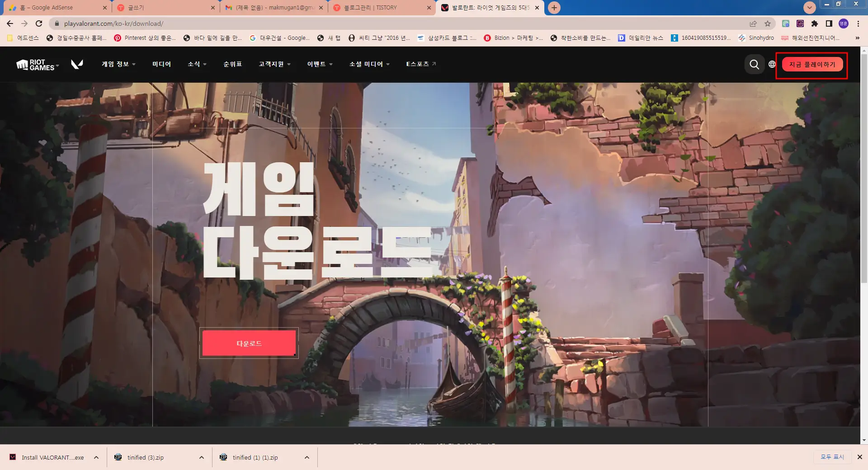
Task: Click the share icon in the address bar
Action: pyautogui.click(x=754, y=23)
